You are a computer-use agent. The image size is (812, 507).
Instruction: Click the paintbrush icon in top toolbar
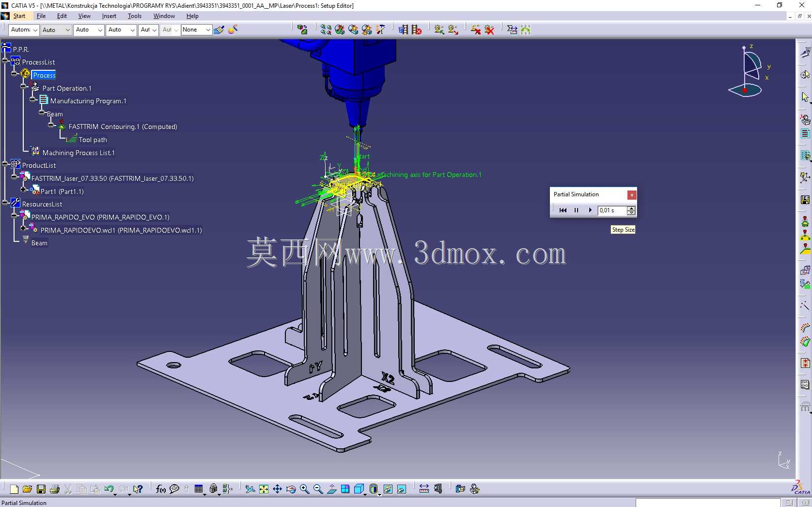(x=219, y=30)
